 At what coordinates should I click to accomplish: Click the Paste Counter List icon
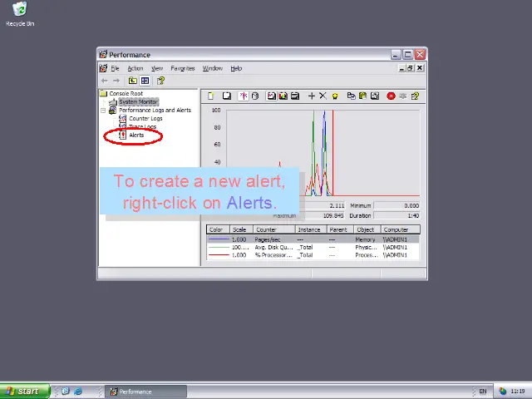pyautogui.click(x=362, y=96)
